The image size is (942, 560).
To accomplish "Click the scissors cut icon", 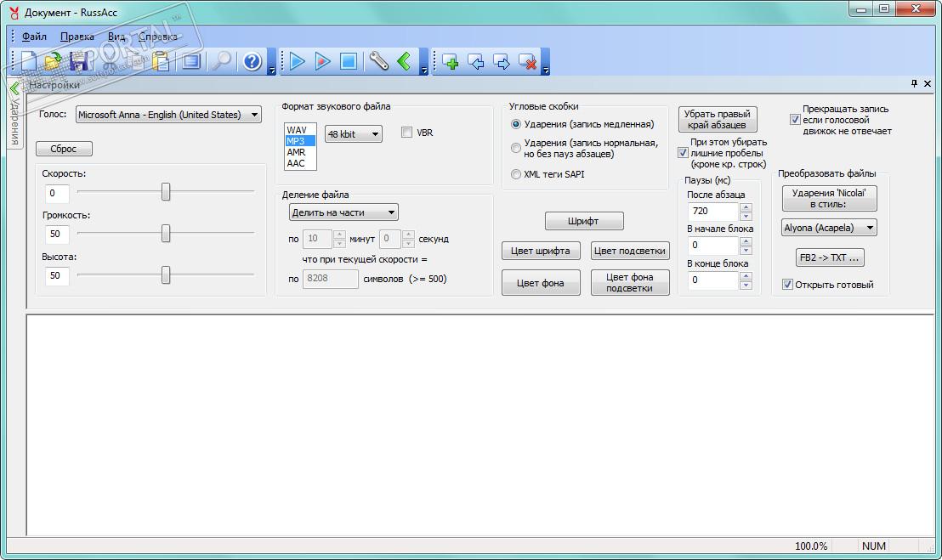I will click(111, 61).
